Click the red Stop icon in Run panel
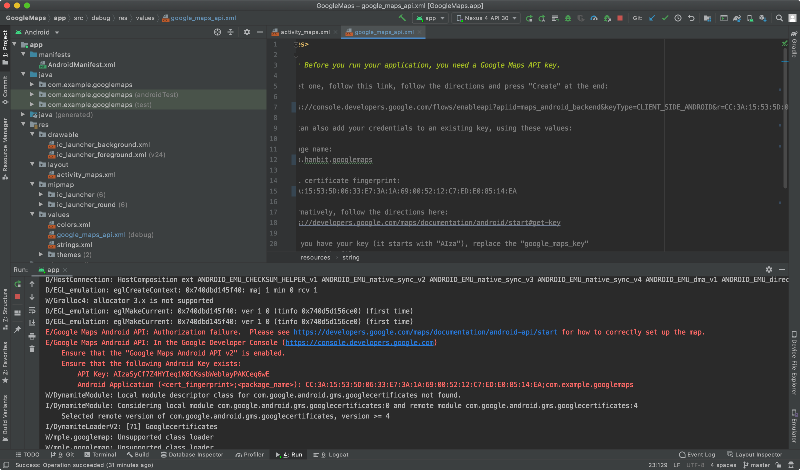The height and width of the screenshot is (470, 800). tap(18, 296)
